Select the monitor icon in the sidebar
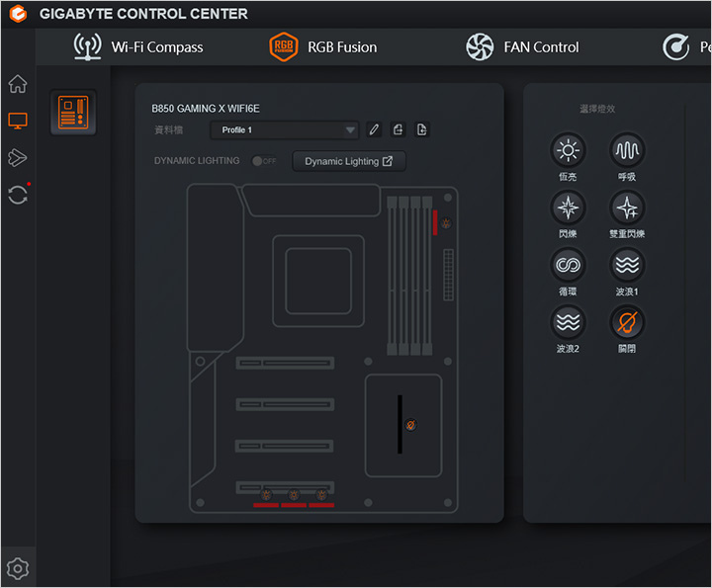Screen dimensions: 712x588 [18, 121]
